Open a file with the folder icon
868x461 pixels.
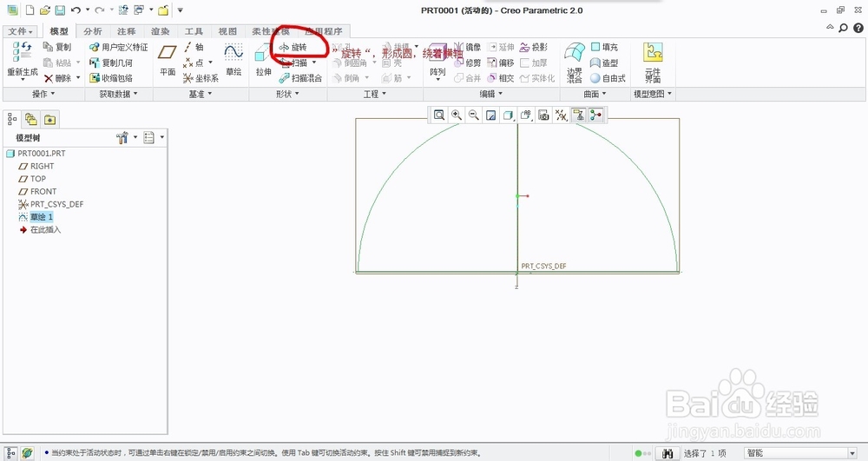(45, 10)
